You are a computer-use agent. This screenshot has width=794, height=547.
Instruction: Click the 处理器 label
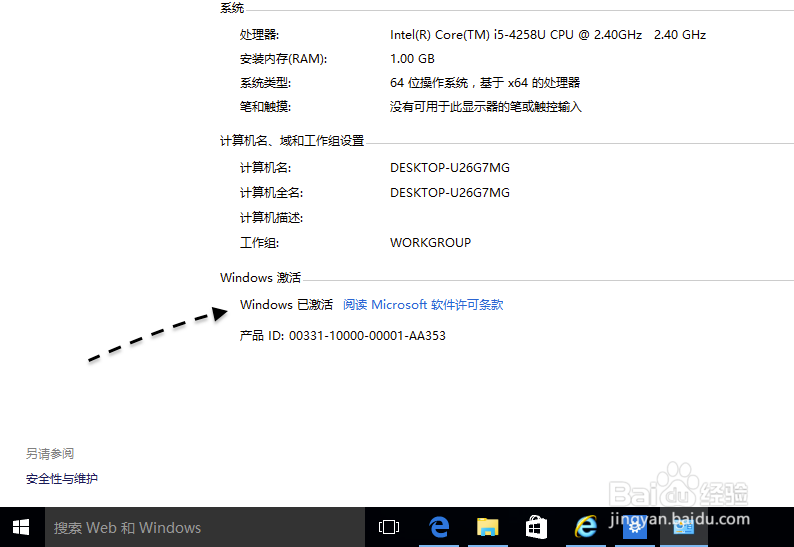tap(259, 35)
